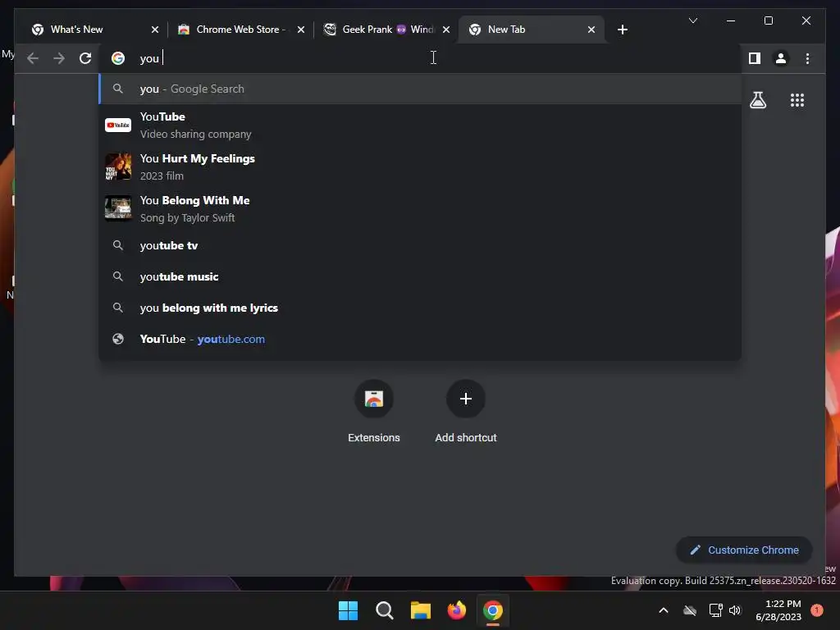
Task: Open network settings from tray icon
Action: pyautogui.click(x=715, y=610)
